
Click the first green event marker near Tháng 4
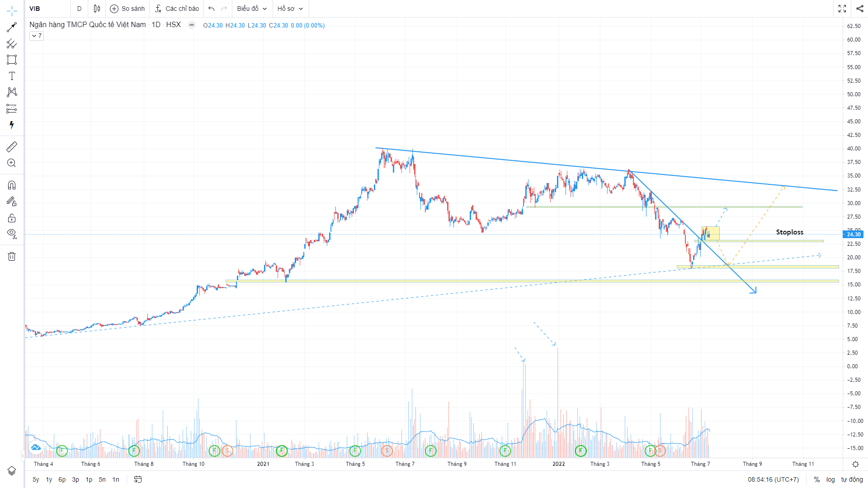click(x=62, y=450)
